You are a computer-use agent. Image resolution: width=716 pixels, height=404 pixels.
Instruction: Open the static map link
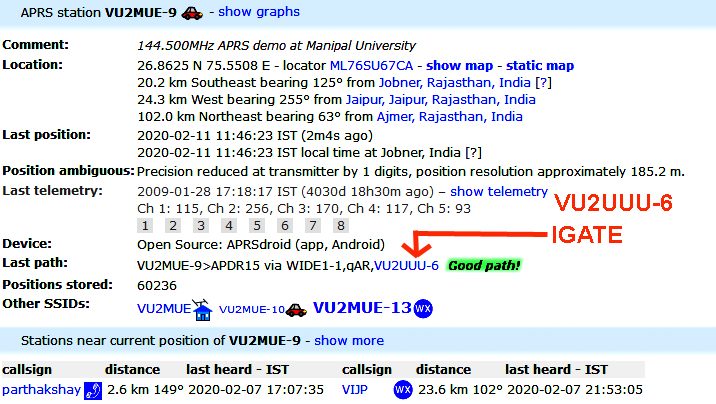coord(540,66)
